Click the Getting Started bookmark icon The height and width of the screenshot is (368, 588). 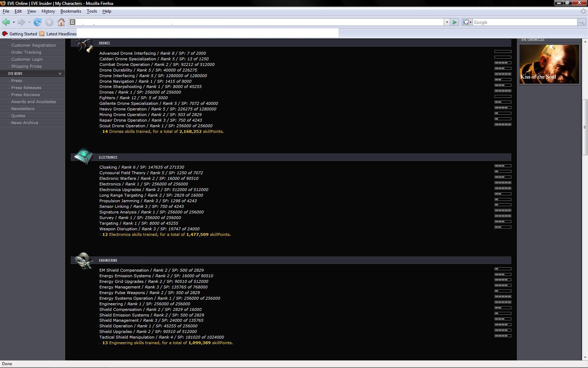[5, 34]
